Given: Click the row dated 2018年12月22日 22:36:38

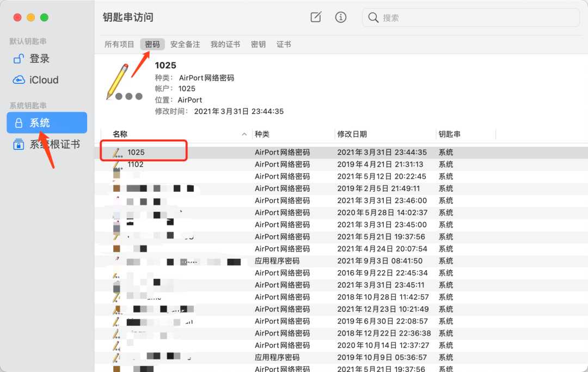Looking at the screenshot, I should tap(341, 333).
